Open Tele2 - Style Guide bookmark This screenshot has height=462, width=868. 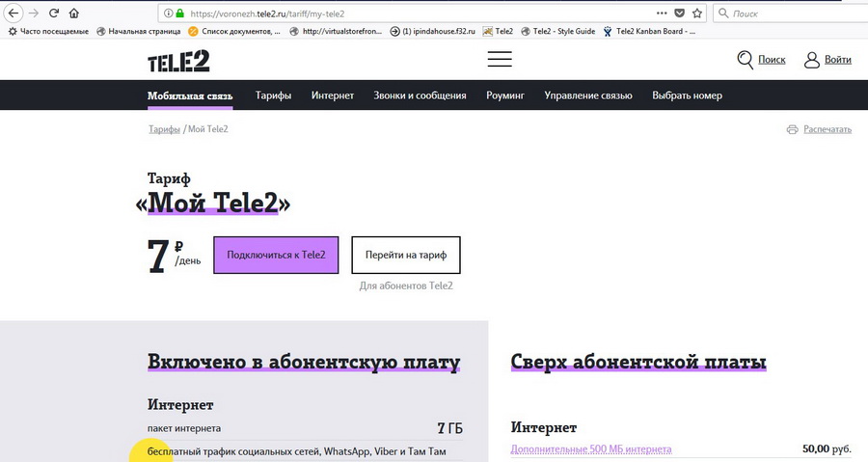click(558, 32)
